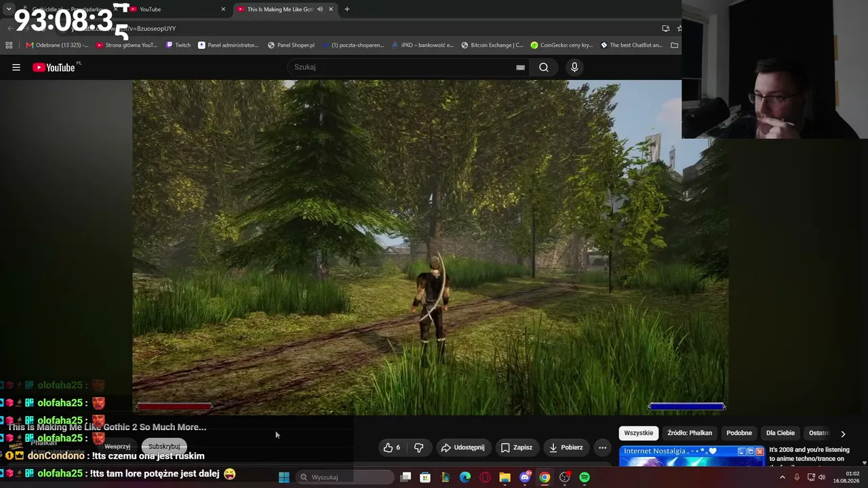Launch Opera GX from taskbar
The width and height of the screenshot is (868, 488).
(x=485, y=477)
